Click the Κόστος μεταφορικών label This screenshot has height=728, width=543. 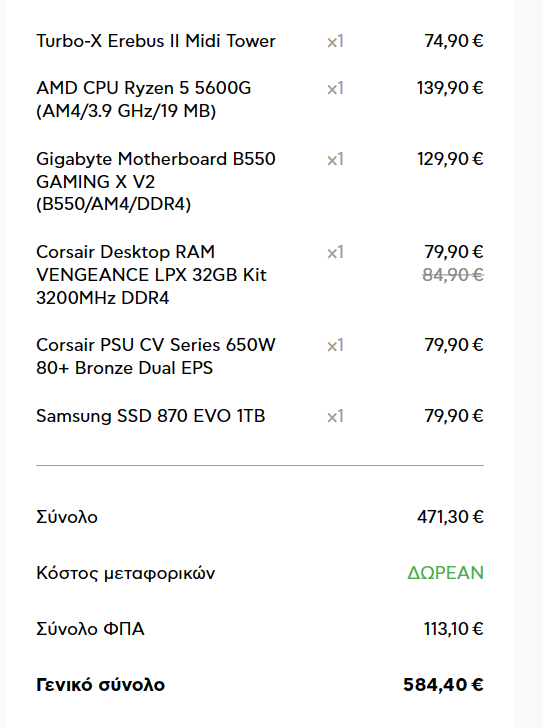(x=126, y=573)
